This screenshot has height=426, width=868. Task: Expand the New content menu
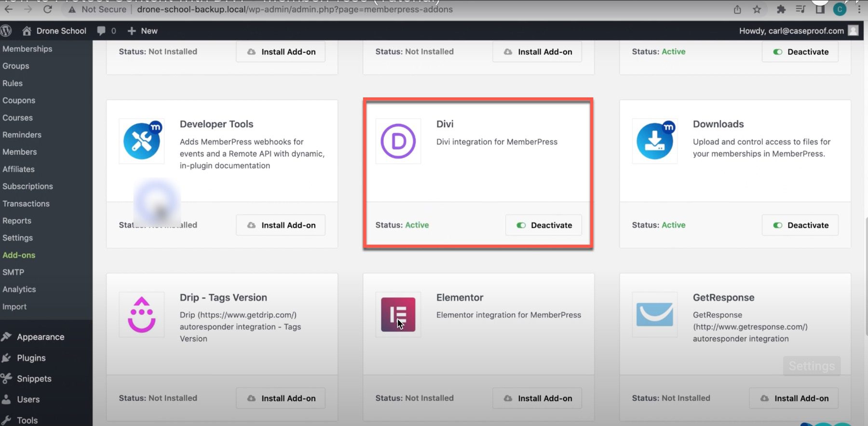(x=143, y=31)
